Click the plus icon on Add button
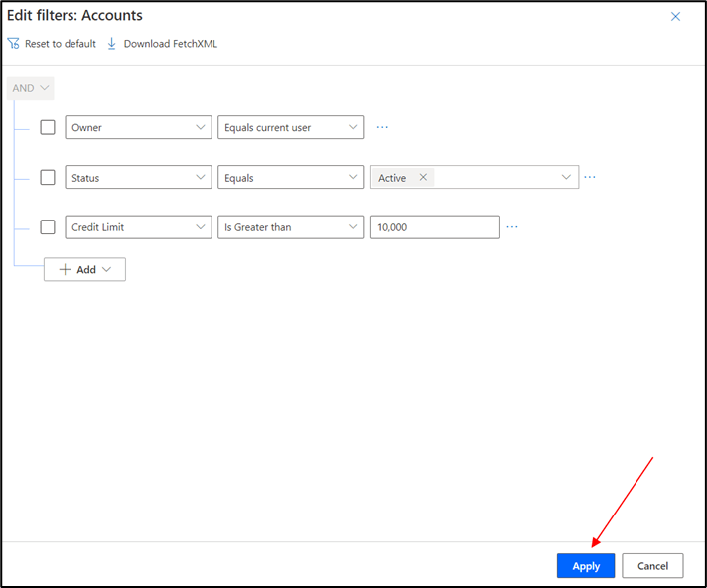 click(65, 270)
